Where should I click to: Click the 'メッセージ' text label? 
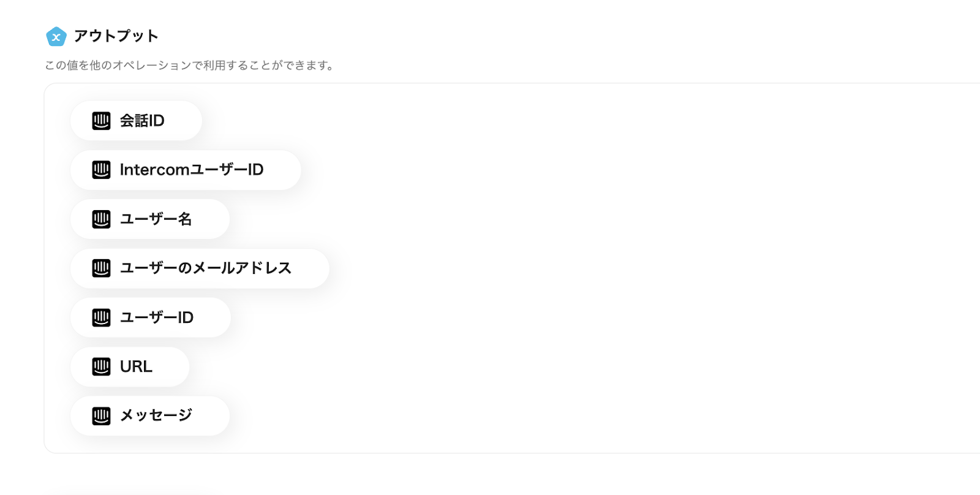coord(156,415)
